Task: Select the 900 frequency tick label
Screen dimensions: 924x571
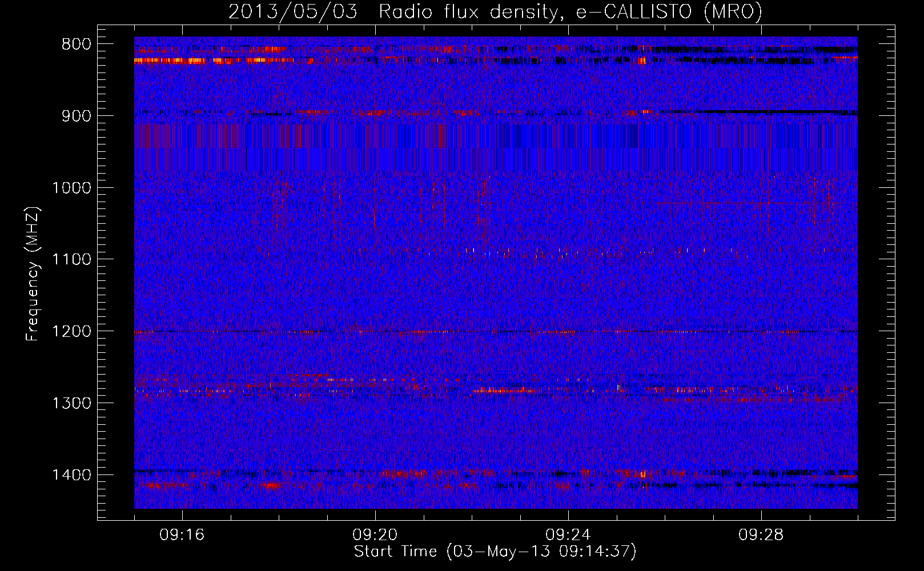Action: 77,116
